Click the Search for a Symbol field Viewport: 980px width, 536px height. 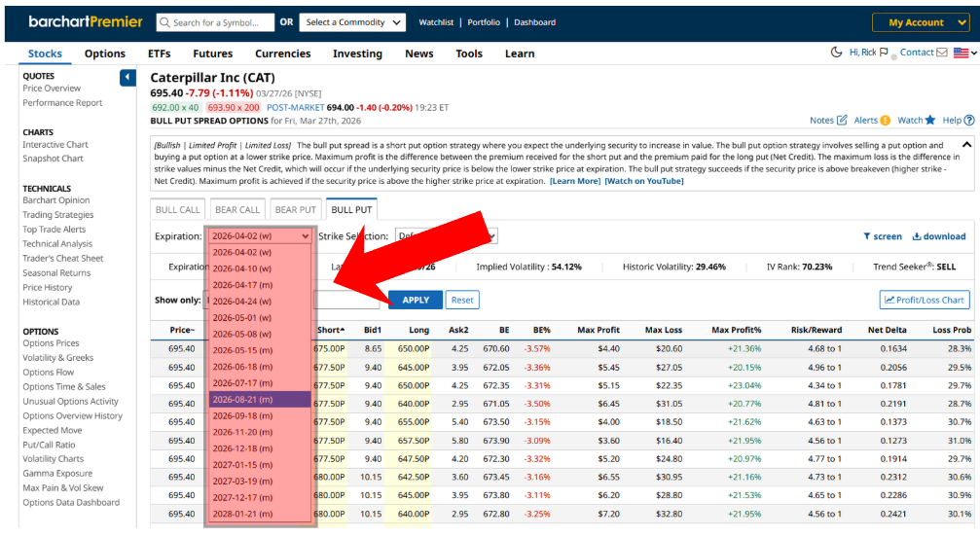[215, 22]
